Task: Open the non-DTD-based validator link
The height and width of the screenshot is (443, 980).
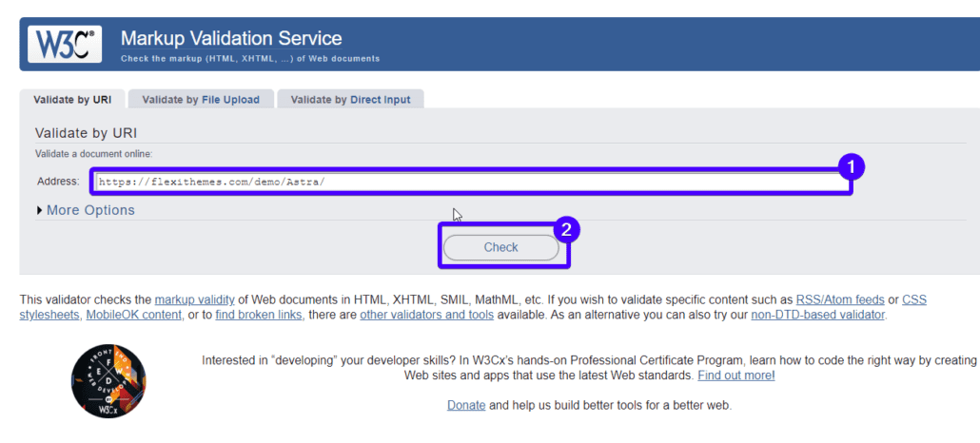Action: coord(817,315)
